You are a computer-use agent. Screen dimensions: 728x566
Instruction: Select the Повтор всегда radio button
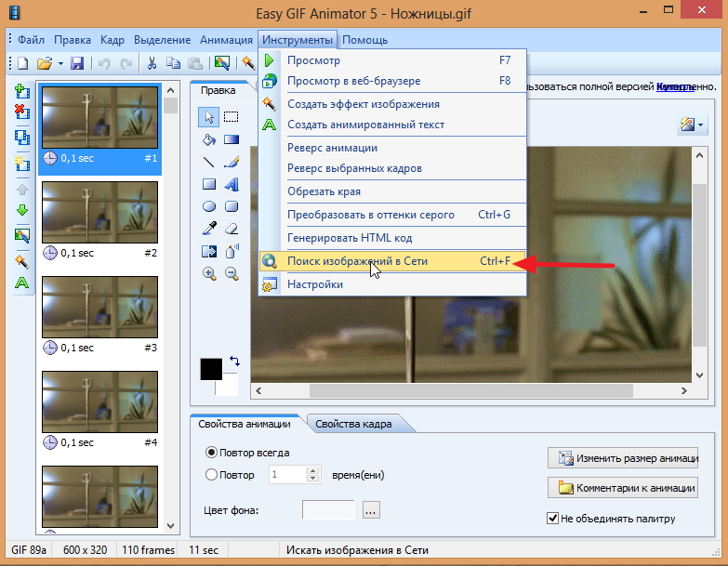[x=211, y=453]
